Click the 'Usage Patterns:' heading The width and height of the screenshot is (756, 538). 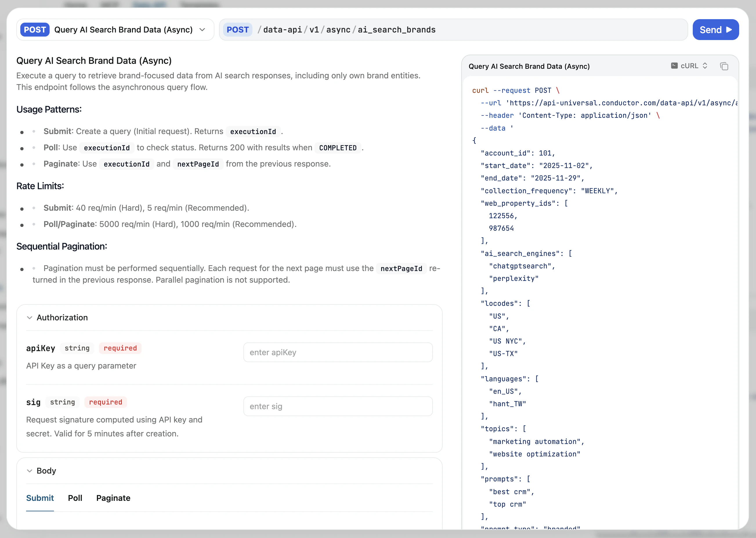(x=49, y=110)
